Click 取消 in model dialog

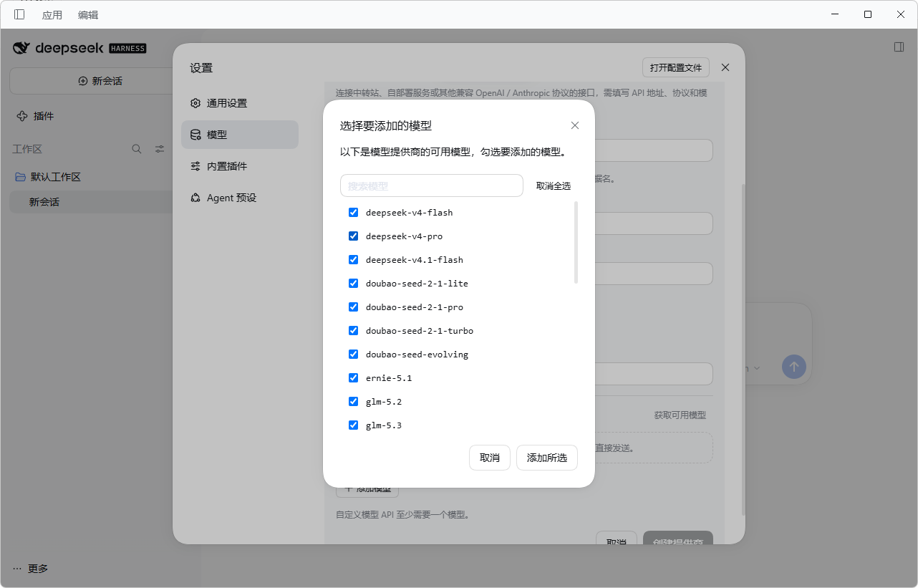pyautogui.click(x=490, y=458)
